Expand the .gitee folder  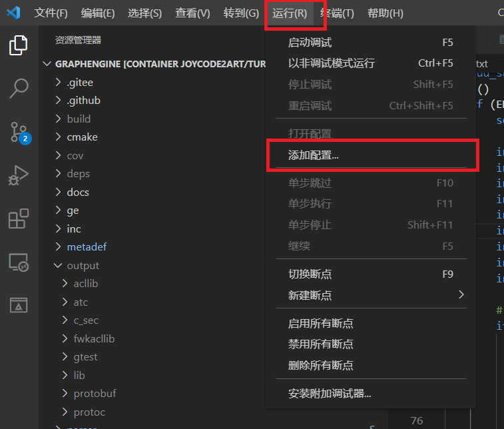coord(80,83)
